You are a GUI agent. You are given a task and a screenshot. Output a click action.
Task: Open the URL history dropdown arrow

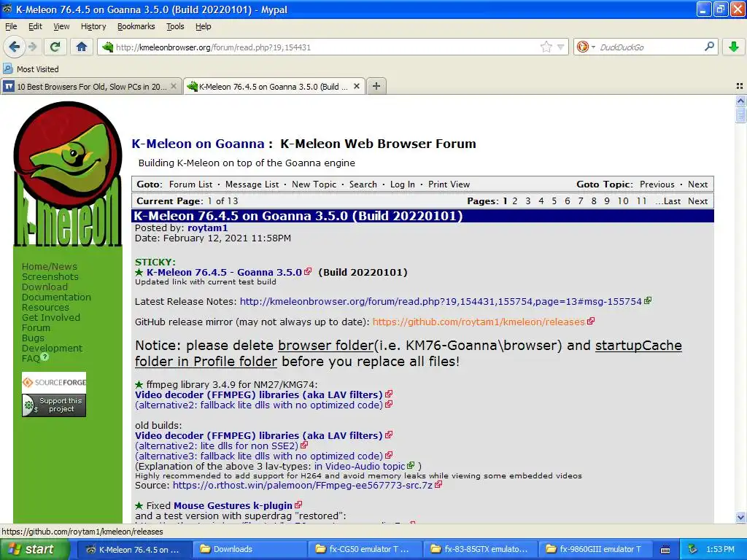click(561, 47)
